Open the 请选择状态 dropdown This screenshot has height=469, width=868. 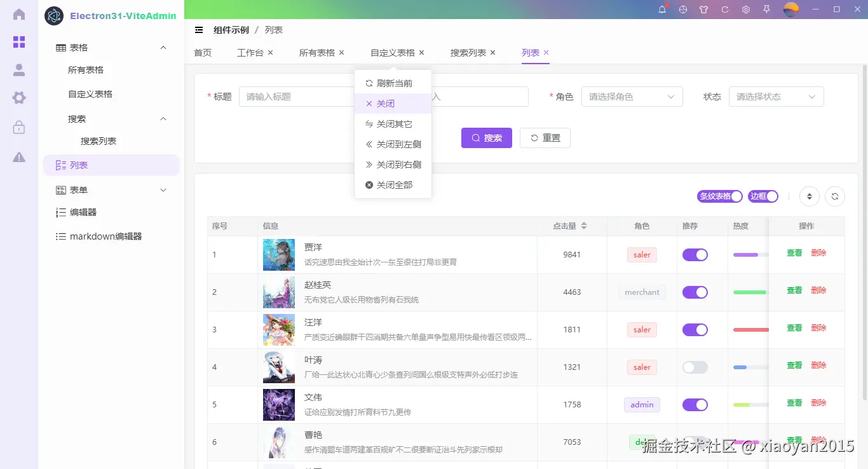click(x=776, y=97)
